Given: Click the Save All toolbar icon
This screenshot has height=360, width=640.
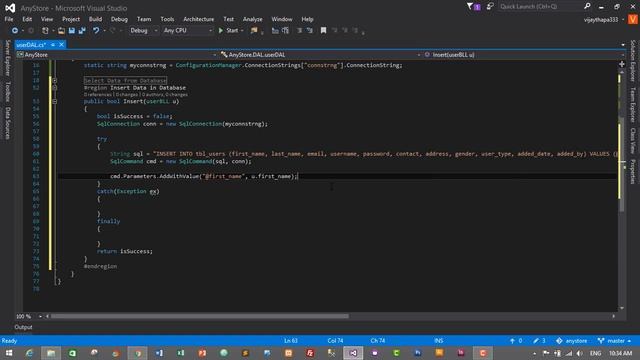Looking at the screenshot, I should [82, 31].
